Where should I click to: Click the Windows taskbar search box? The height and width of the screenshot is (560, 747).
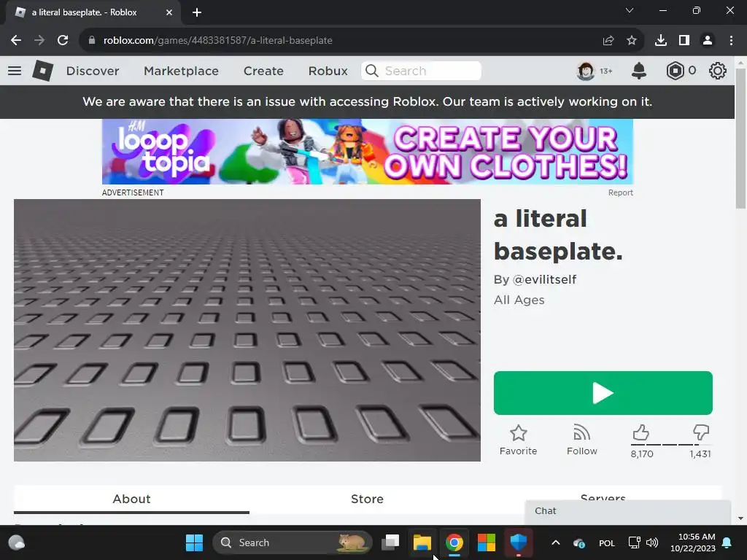(292, 542)
